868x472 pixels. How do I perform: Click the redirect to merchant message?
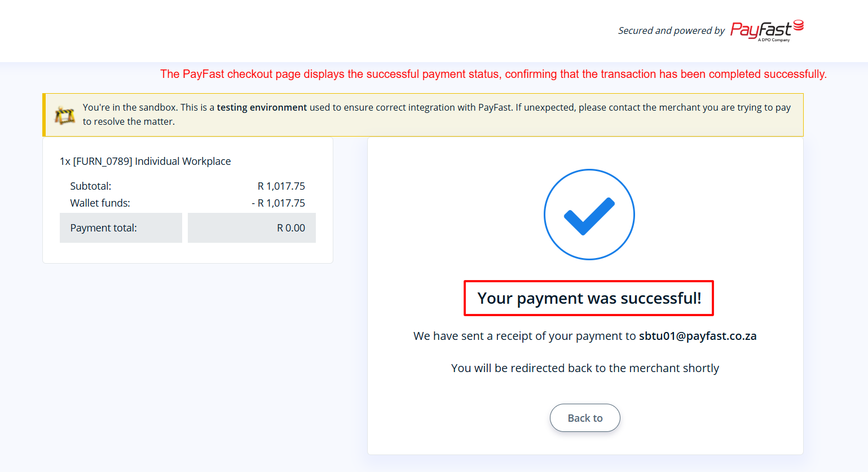(585, 368)
